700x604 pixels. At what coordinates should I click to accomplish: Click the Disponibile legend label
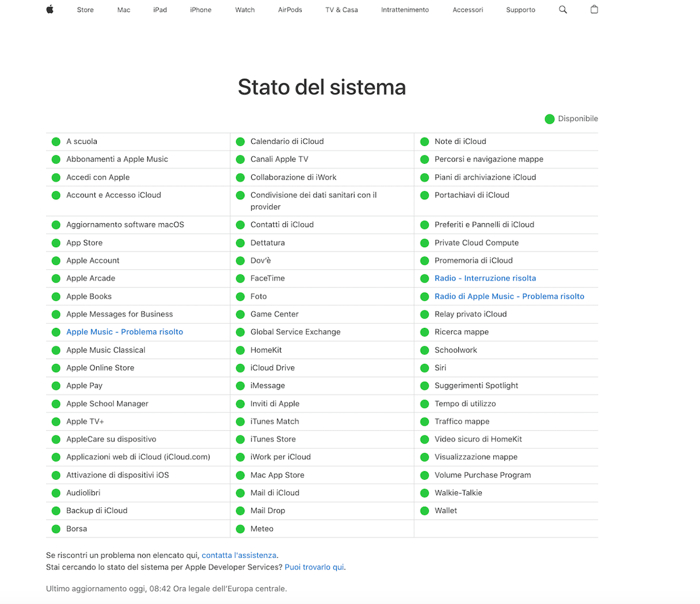[578, 119]
